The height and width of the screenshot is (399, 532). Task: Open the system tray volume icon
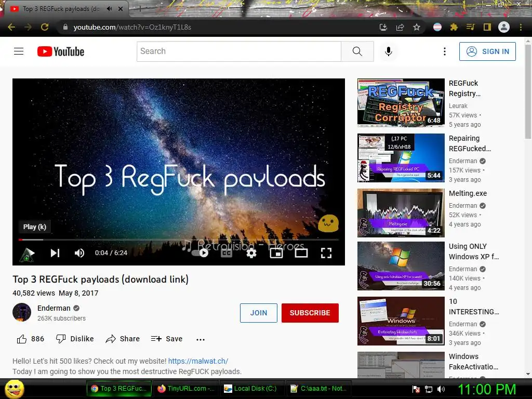tap(441, 389)
